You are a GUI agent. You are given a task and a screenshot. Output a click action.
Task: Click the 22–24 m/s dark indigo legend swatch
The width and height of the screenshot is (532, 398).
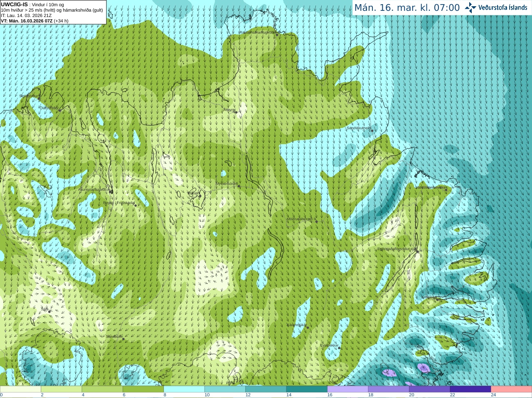coord(470,389)
